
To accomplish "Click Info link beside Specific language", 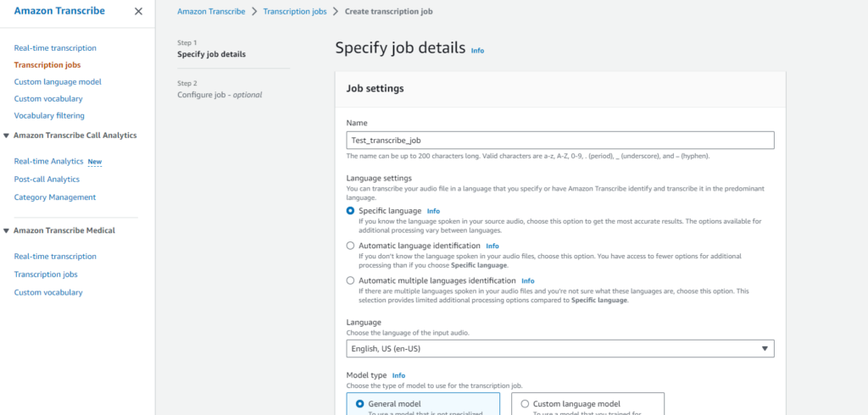I will 433,211.
